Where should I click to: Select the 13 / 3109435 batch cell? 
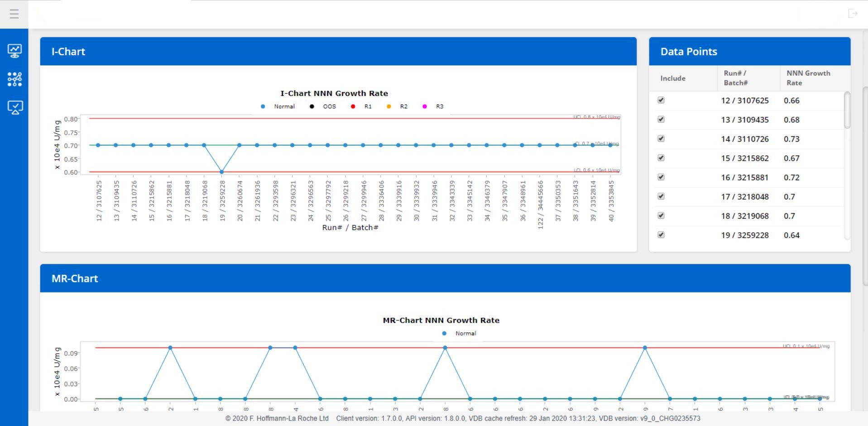point(745,120)
